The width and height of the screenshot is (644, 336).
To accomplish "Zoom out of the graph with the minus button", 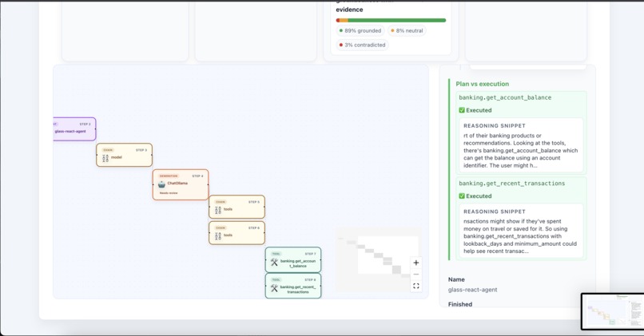I will point(416,274).
